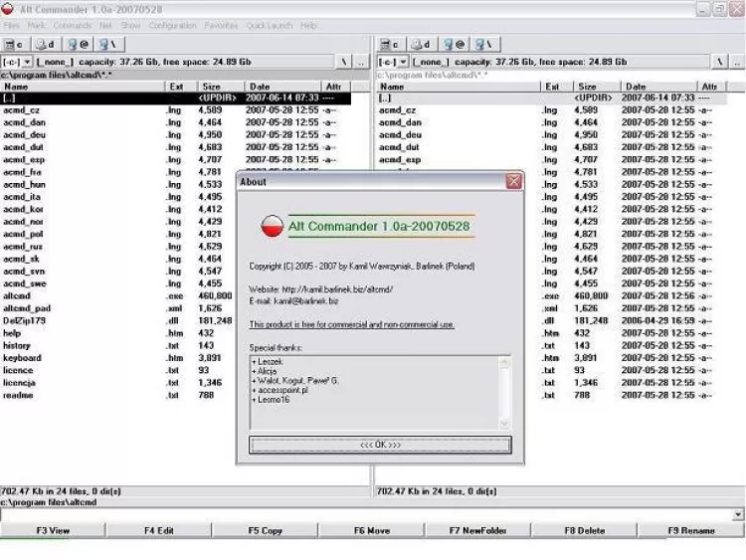Sort left panel by Ext column
746x560 pixels.
(x=181, y=87)
